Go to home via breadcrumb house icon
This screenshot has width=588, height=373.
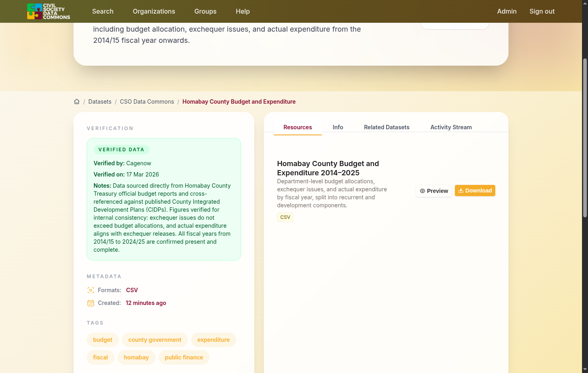coord(77,102)
